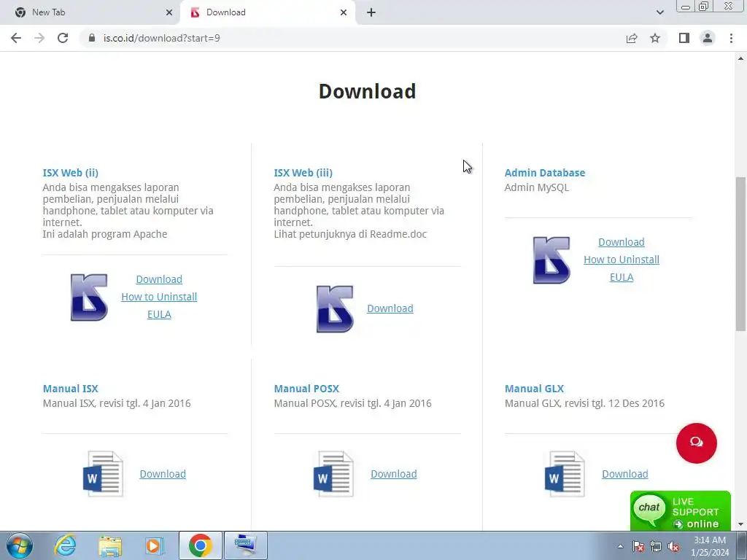747x560 pixels.
Task: Open the red chat bubble button
Action: (x=696, y=443)
